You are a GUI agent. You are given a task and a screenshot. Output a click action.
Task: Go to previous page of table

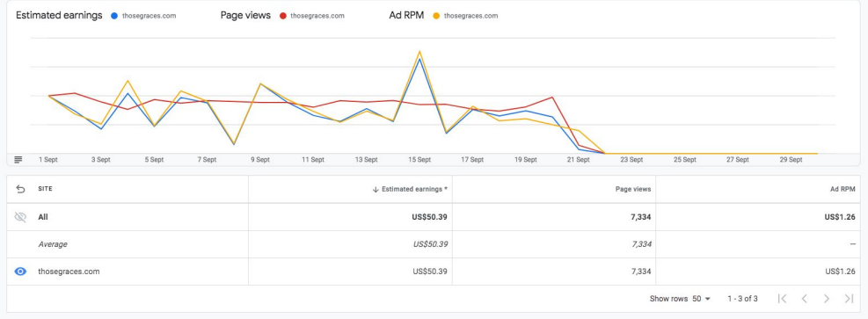coord(805,299)
